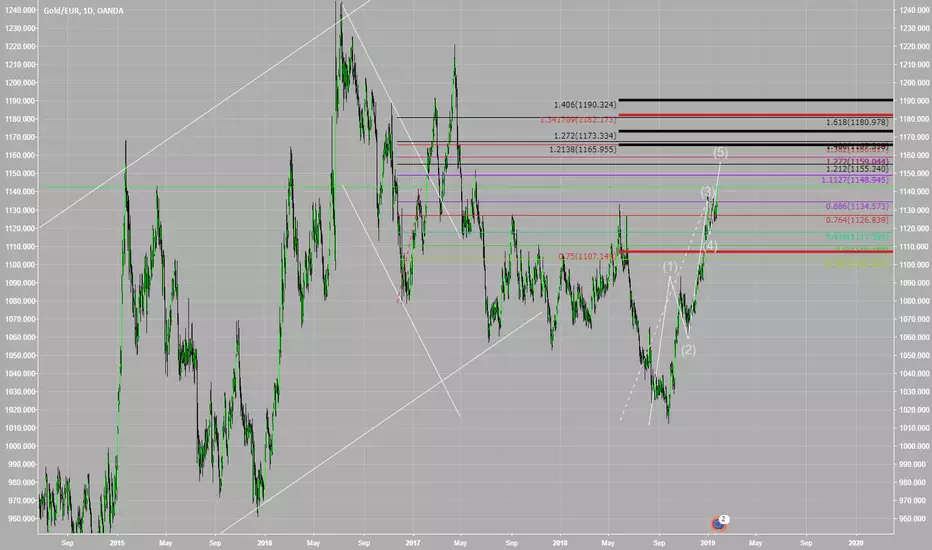This screenshot has width=932, height=550.
Task: Select the purple 1.1127(1148.945) level label
Action: tap(855, 180)
